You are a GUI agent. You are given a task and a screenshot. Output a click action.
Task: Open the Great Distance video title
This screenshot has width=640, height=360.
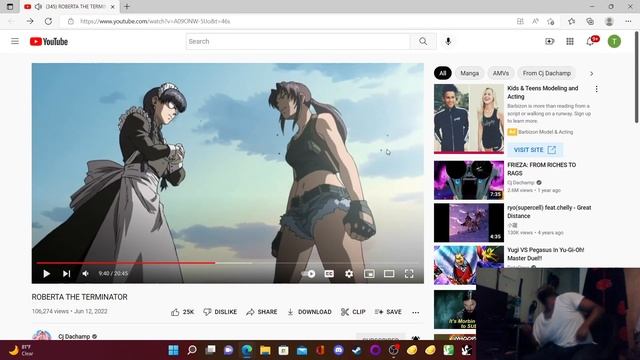point(549,211)
